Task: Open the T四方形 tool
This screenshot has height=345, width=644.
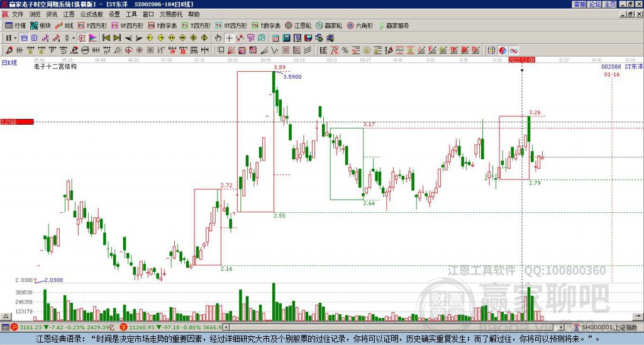Action: 196,25
